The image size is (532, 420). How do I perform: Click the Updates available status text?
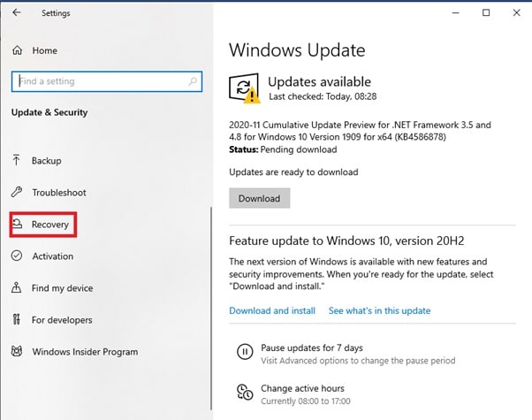coord(319,82)
